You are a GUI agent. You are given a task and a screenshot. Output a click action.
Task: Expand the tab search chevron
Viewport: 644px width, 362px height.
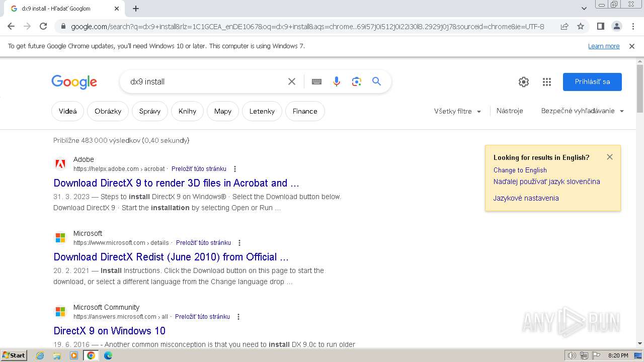click(x=584, y=9)
